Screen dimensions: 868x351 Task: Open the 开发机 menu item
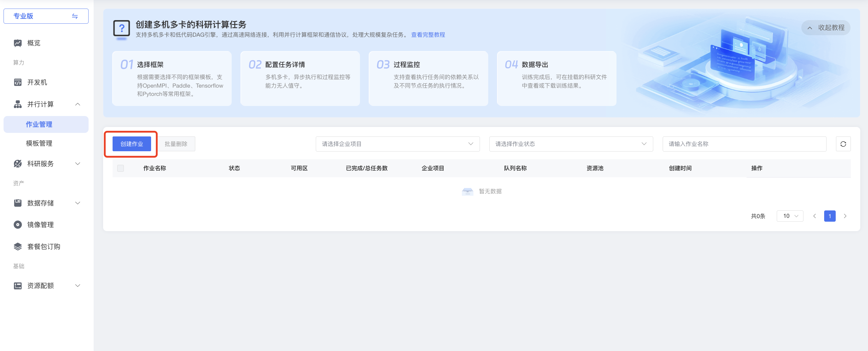[46, 83]
